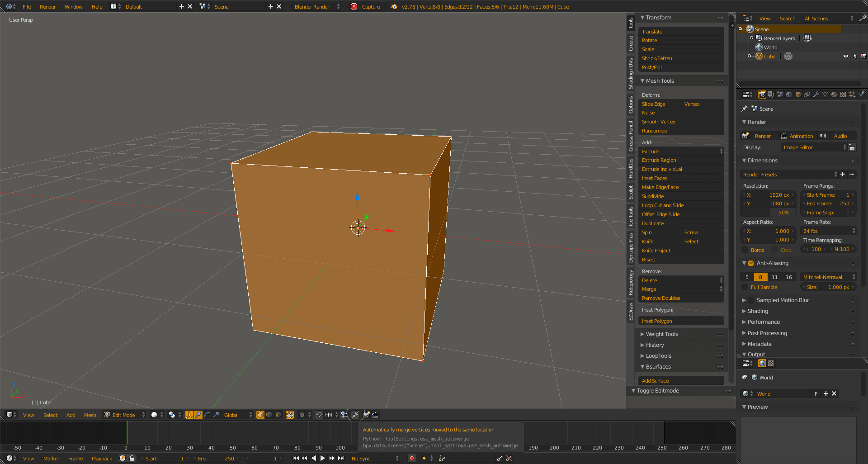The height and width of the screenshot is (464, 868).
Task: Click the End frame field showing 250
Action: coord(827,204)
